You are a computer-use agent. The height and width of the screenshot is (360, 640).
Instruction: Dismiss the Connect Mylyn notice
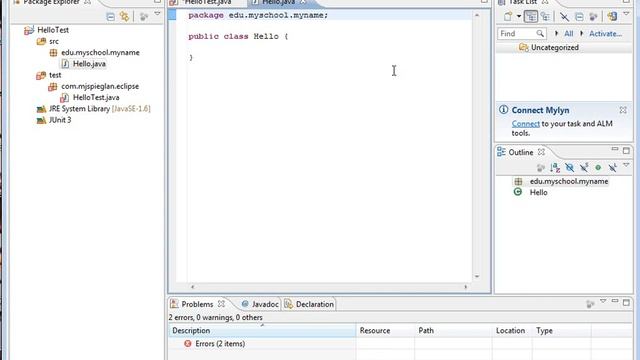[623, 110]
